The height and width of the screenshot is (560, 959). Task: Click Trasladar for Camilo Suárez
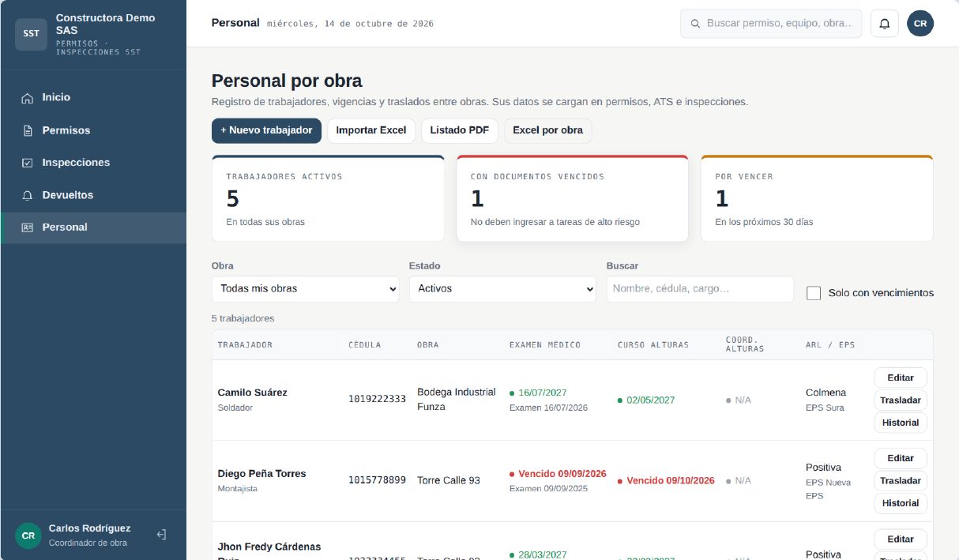pos(901,400)
